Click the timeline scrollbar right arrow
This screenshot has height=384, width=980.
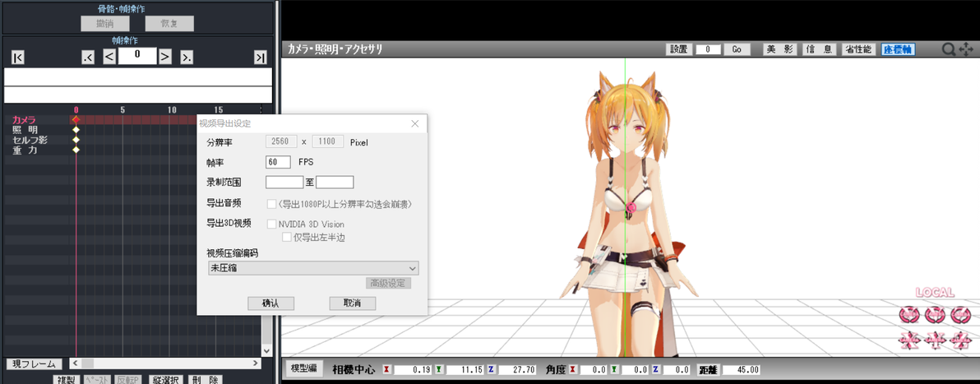(x=256, y=363)
